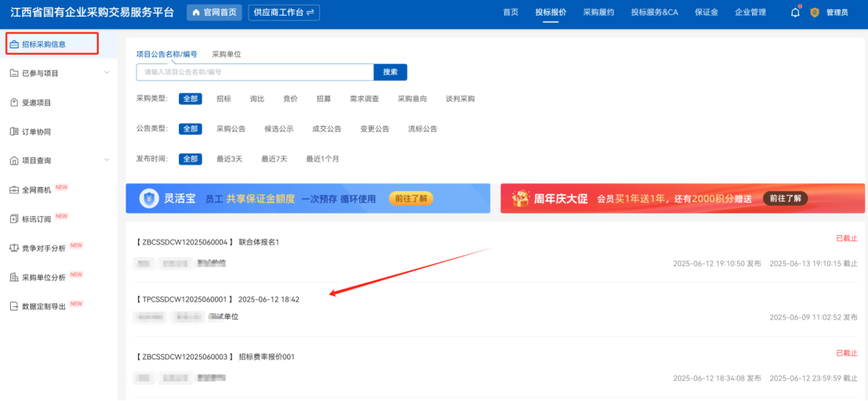Click the 采购单位分析 building icon
The width and height of the screenshot is (868, 401).
[x=14, y=277]
